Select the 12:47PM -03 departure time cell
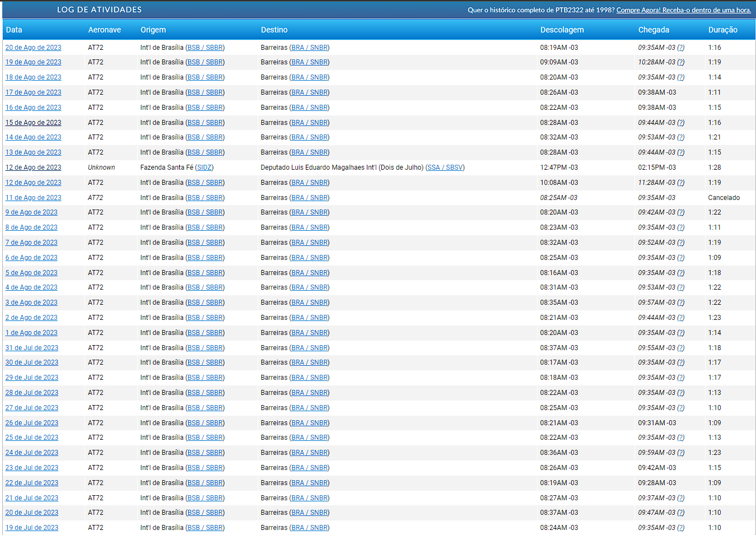The image size is (756, 535). click(559, 168)
